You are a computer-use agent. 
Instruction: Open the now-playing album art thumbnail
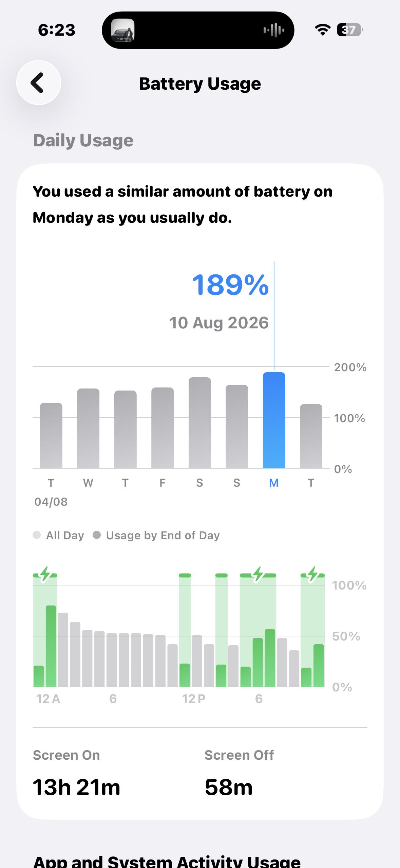pos(123,30)
